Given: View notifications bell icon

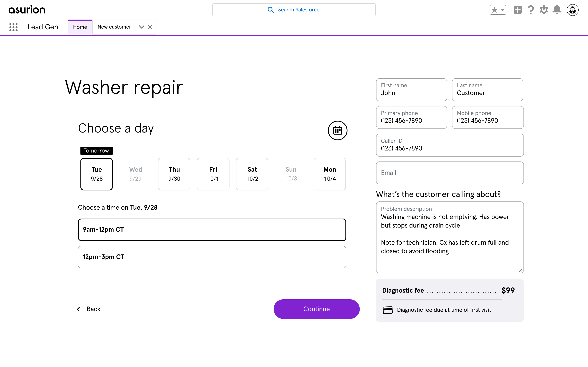Looking at the screenshot, I should pyautogui.click(x=557, y=10).
